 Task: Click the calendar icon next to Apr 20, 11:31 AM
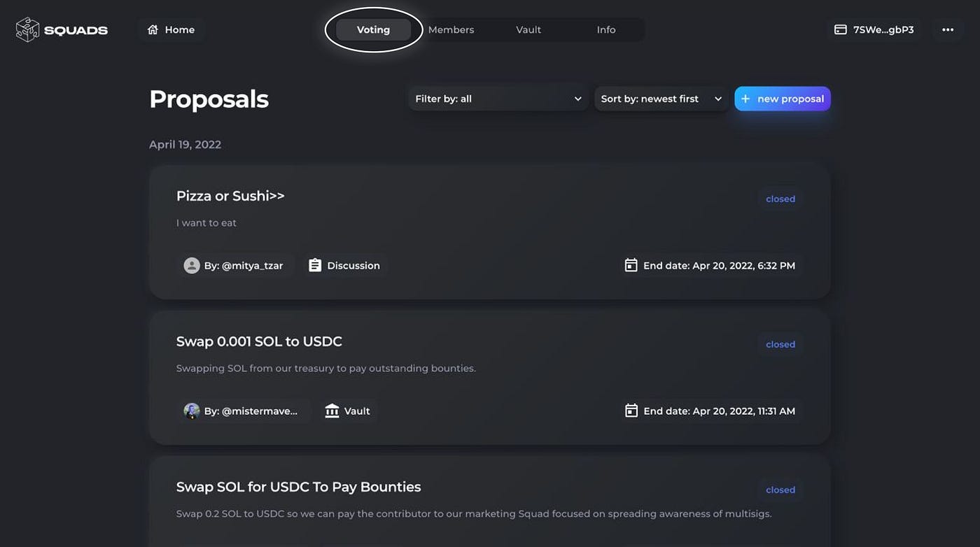pos(631,411)
